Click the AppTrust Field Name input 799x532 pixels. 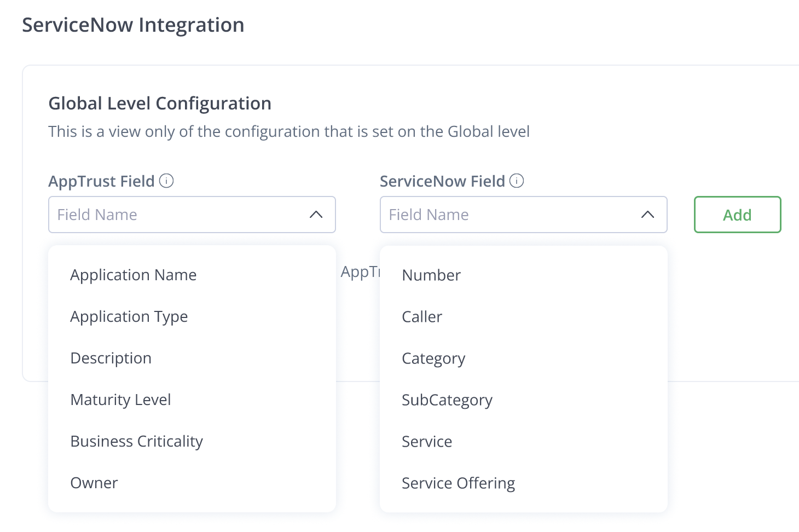pyautogui.click(x=175, y=215)
